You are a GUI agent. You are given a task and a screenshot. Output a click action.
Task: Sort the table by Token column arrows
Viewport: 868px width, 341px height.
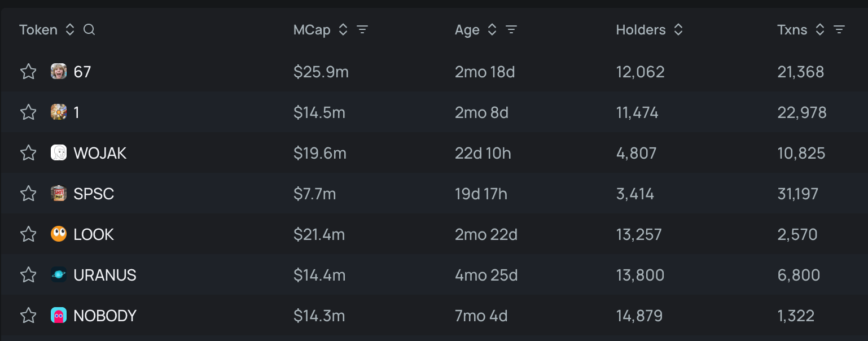(70, 30)
